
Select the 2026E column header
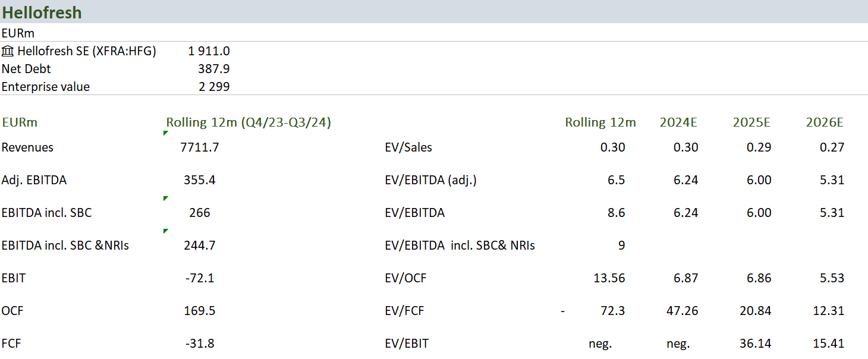pyautogui.click(x=825, y=122)
